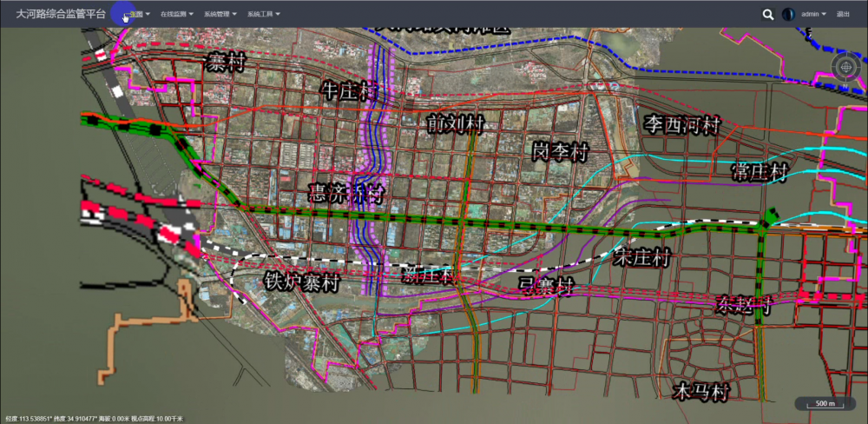Log out via the 退出 link
The height and width of the screenshot is (424, 868).
click(843, 14)
